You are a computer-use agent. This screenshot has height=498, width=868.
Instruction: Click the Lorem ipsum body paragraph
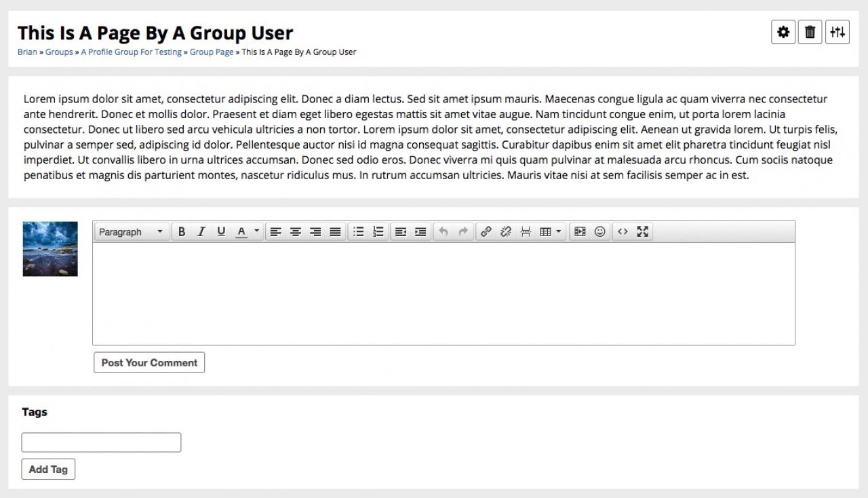[431, 137]
